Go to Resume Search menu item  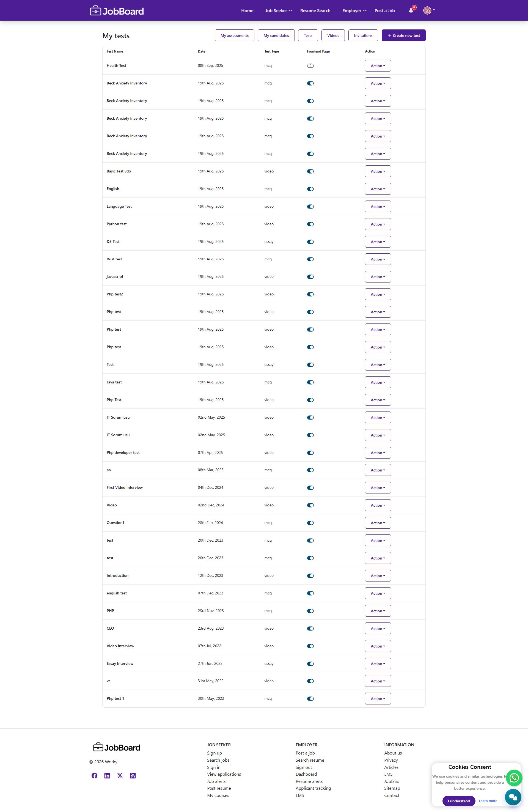pyautogui.click(x=315, y=10)
